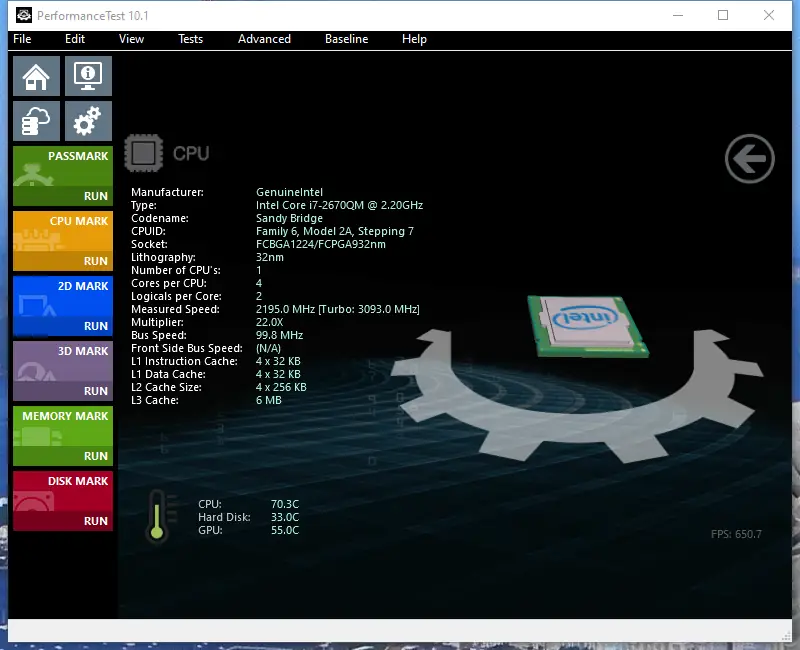Click the 3D Intel processor model
This screenshot has height=650, width=800.
[588, 326]
